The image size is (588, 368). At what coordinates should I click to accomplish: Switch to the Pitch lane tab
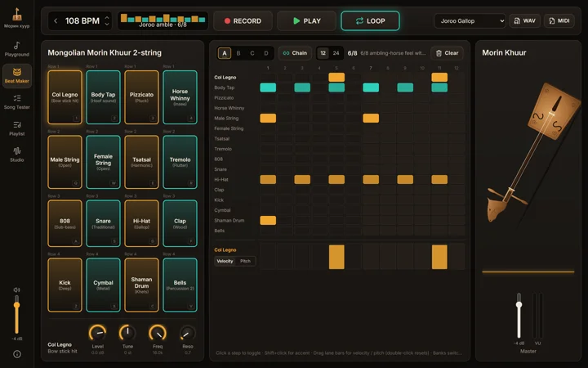(x=245, y=261)
